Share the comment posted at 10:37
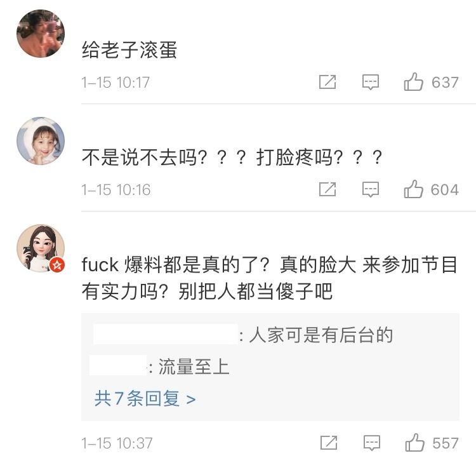 pos(327,442)
